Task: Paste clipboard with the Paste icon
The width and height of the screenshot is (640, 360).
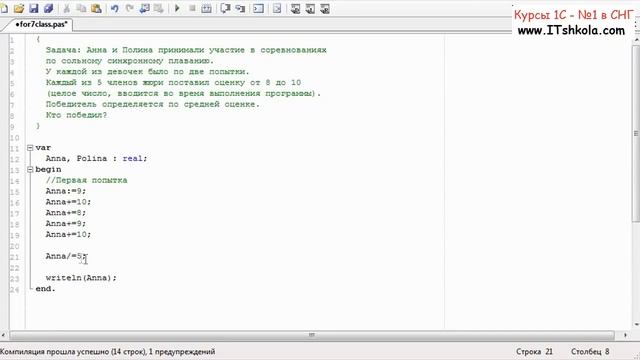Action: pos(96,8)
